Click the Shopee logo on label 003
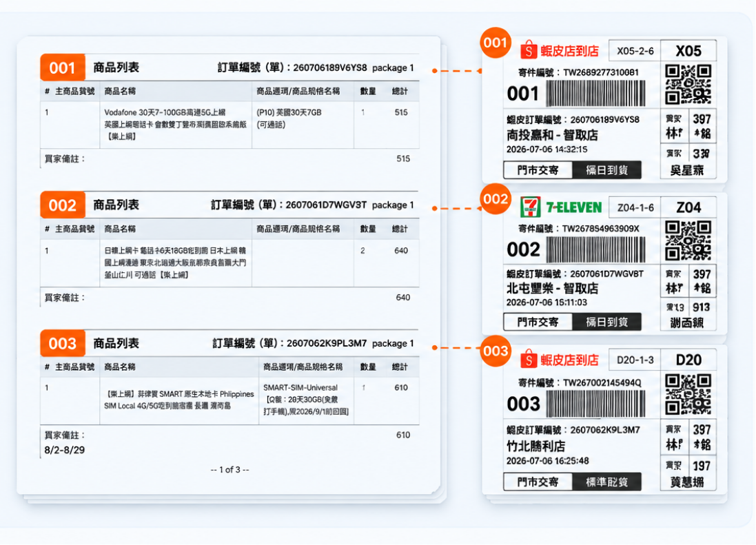This screenshot has height=545, width=756. coord(529,360)
